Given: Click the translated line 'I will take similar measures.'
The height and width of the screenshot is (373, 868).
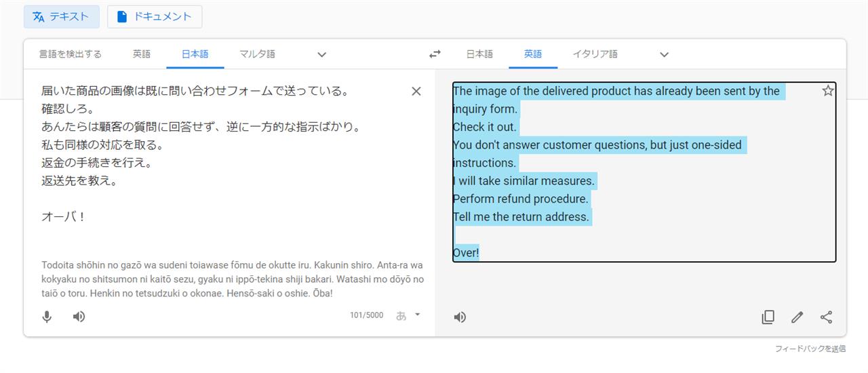Looking at the screenshot, I should [524, 181].
